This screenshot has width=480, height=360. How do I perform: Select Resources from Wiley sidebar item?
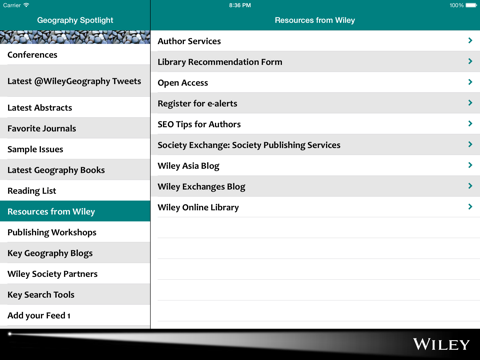coord(75,211)
